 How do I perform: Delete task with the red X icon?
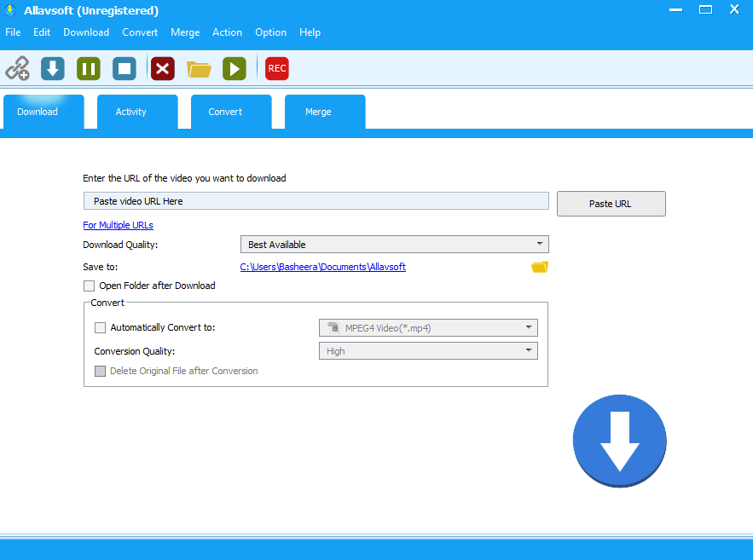[163, 68]
